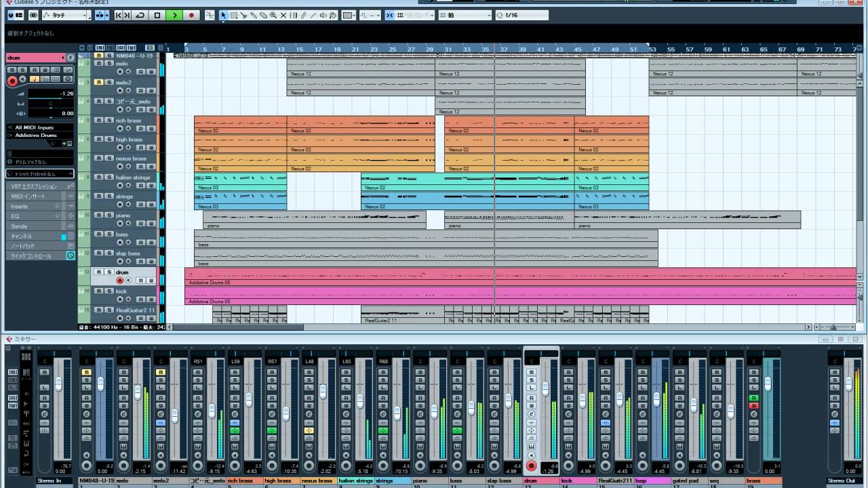The width and height of the screenshot is (868, 488).
Task: Select the Line tool
Action: 313,15
